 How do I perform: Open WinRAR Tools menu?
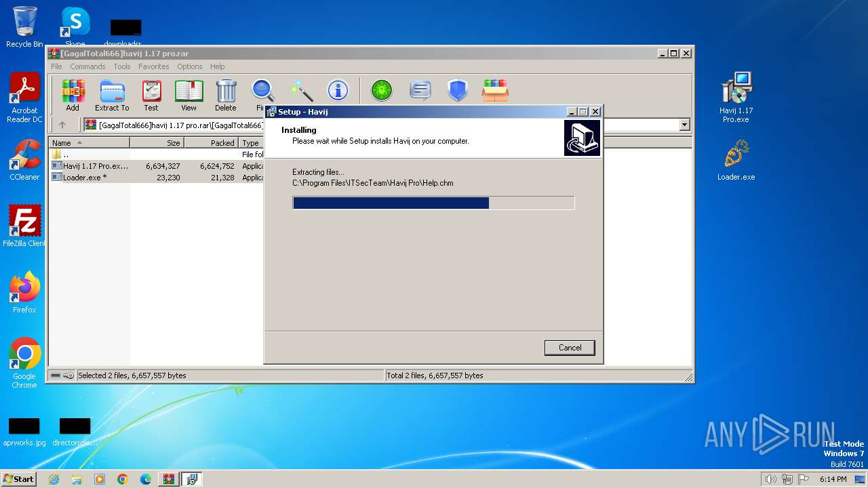[122, 66]
